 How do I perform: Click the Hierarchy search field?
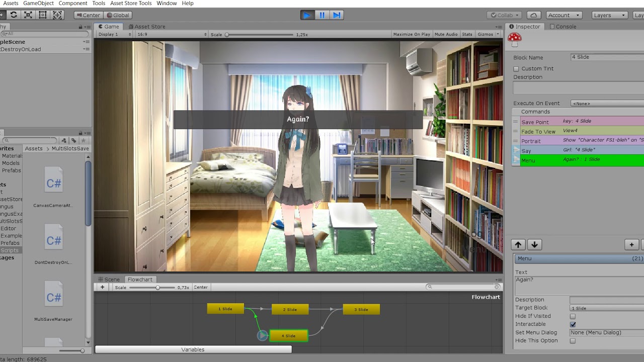click(44, 34)
